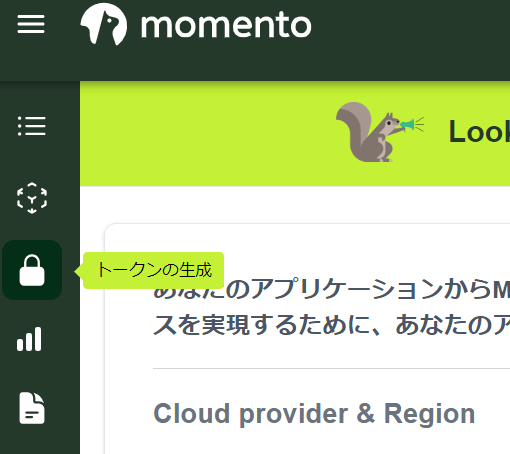Click the white token form card
The width and height of the screenshot is (510, 454).
pos(307,339)
